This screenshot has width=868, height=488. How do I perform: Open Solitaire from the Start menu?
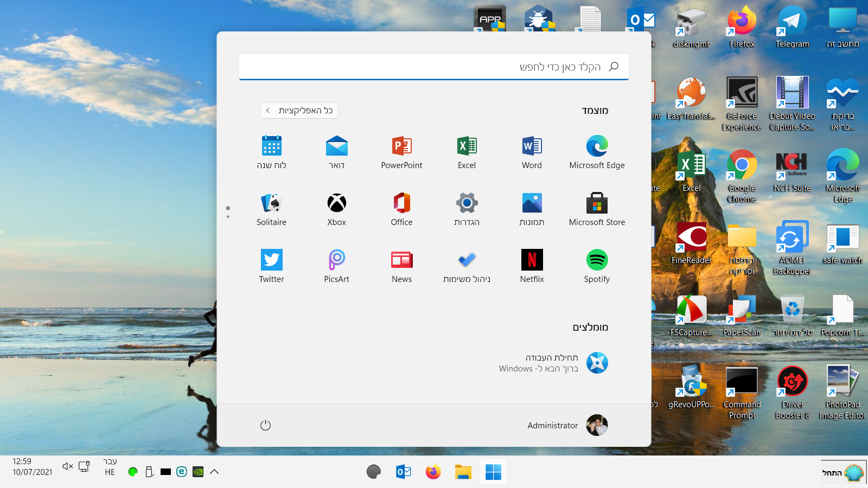pyautogui.click(x=271, y=203)
